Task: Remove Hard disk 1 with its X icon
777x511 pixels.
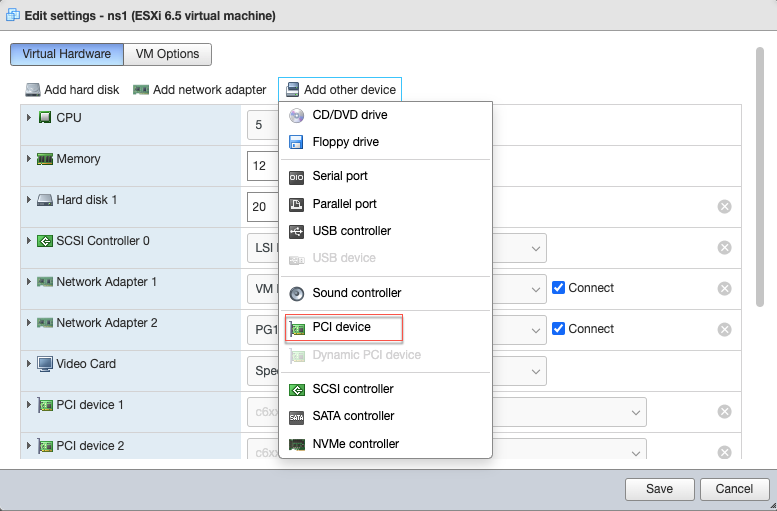Action: (724, 206)
